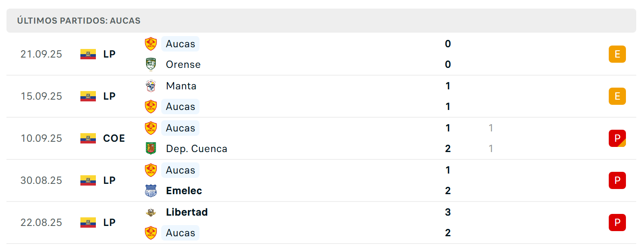Open the Libertad team link

pyautogui.click(x=187, y=212)
